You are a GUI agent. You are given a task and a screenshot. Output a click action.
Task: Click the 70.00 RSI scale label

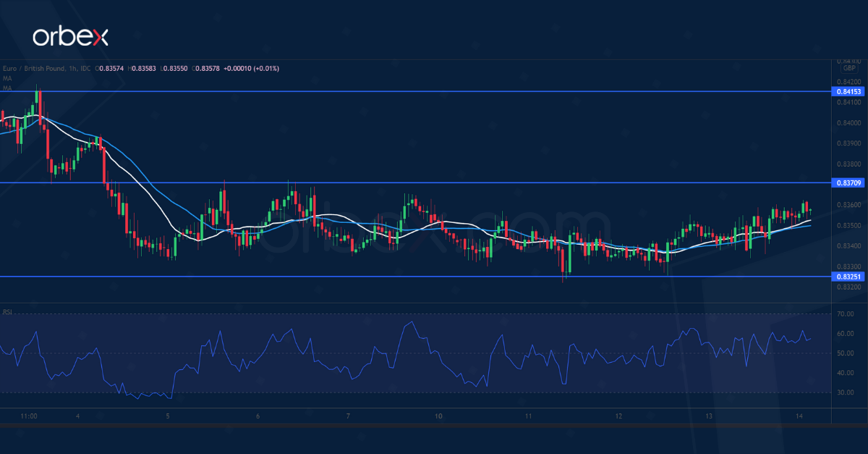tap(845, 314)
